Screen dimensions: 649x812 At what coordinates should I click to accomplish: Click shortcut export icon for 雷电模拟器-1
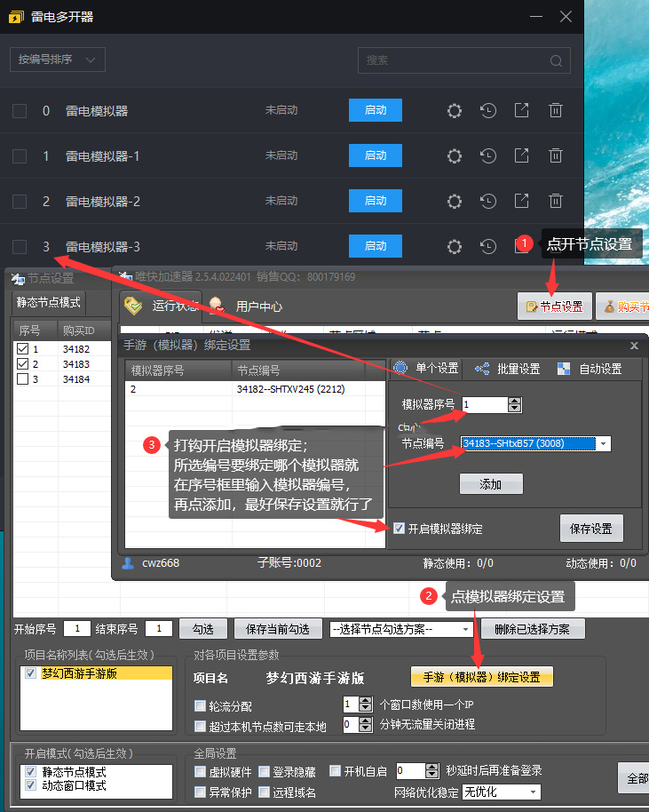pyautogui.click(x=522, y=155)
